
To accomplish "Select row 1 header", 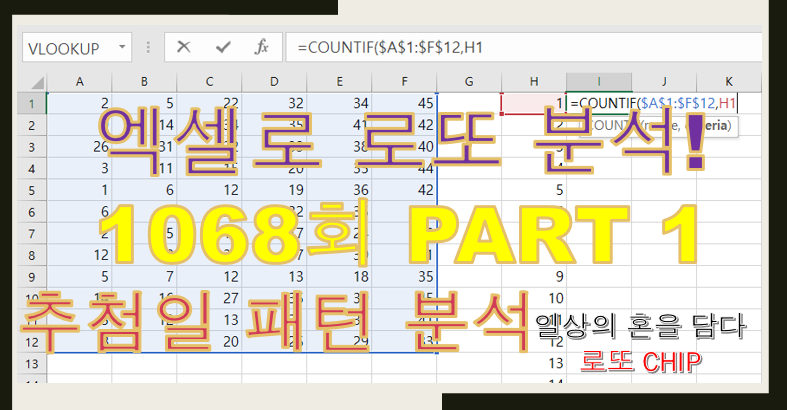I will pos(32,103).
